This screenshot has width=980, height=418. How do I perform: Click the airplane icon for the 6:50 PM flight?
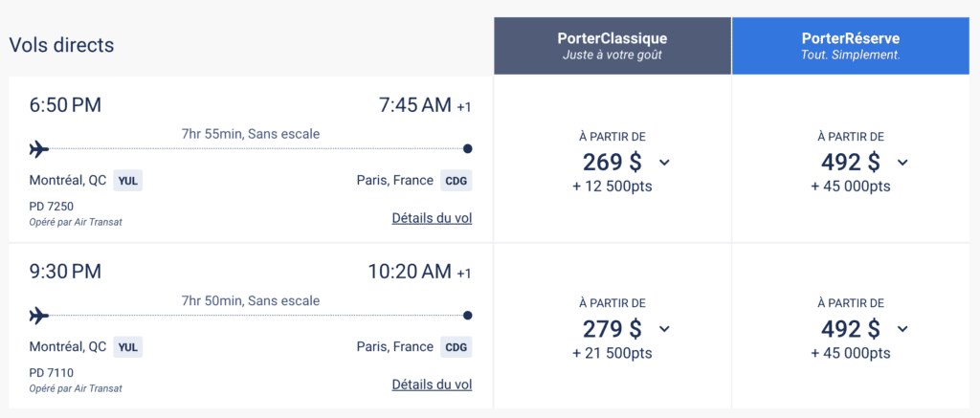[39, 149]
